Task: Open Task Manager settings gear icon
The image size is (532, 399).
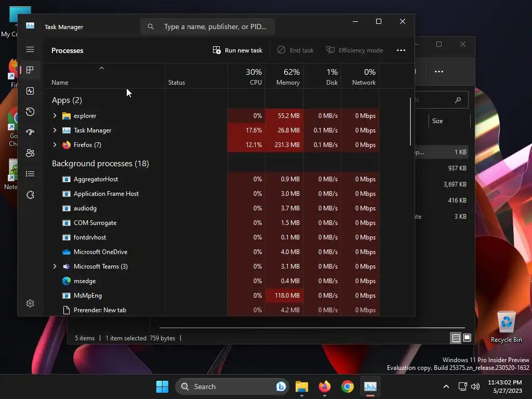Action: click(30, 303)
